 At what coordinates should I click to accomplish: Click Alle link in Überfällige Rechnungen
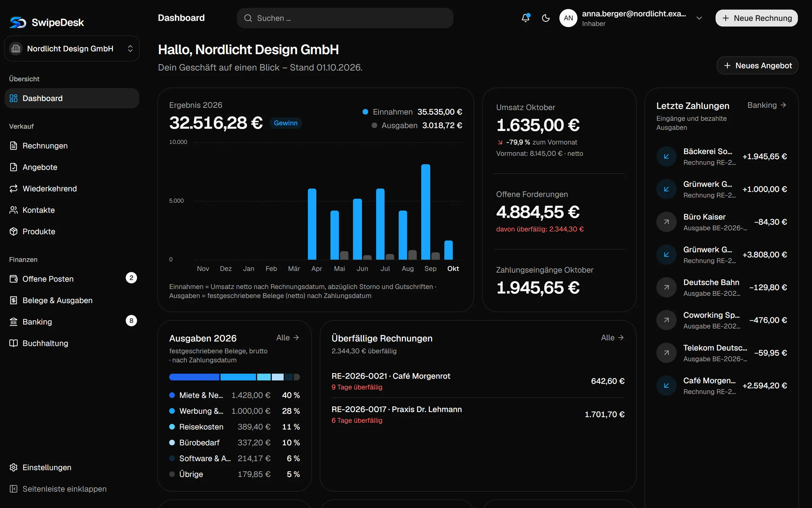click(612, 338)
